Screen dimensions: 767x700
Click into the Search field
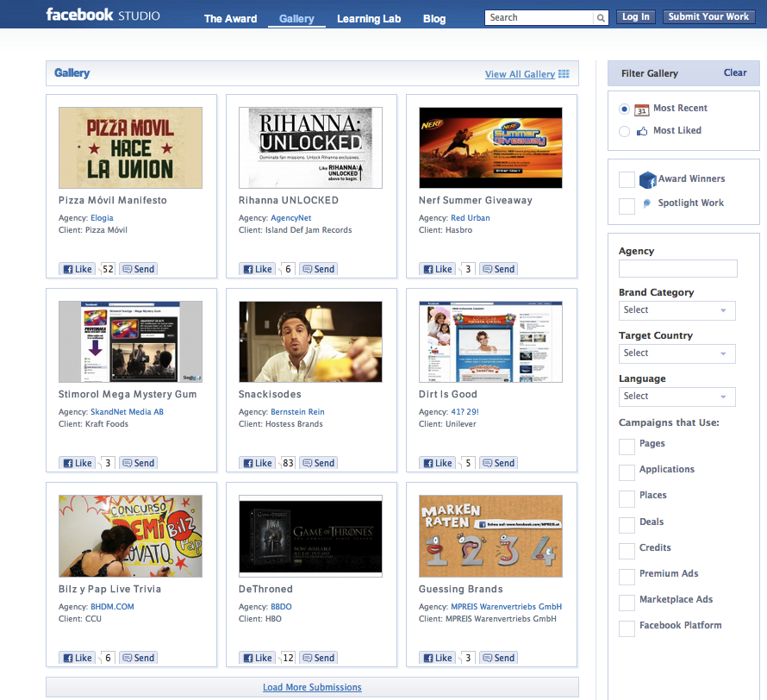pyautogui.click(x=539, y=17)
